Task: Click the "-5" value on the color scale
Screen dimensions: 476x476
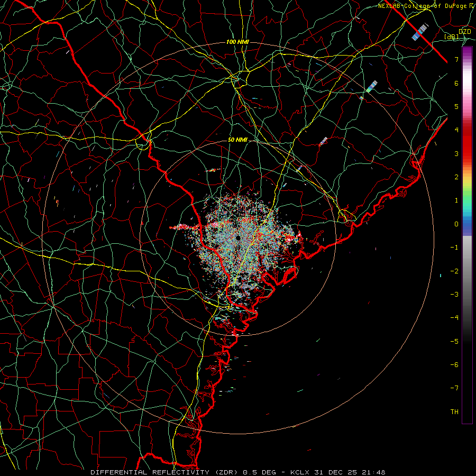Action: click(454, 341)
